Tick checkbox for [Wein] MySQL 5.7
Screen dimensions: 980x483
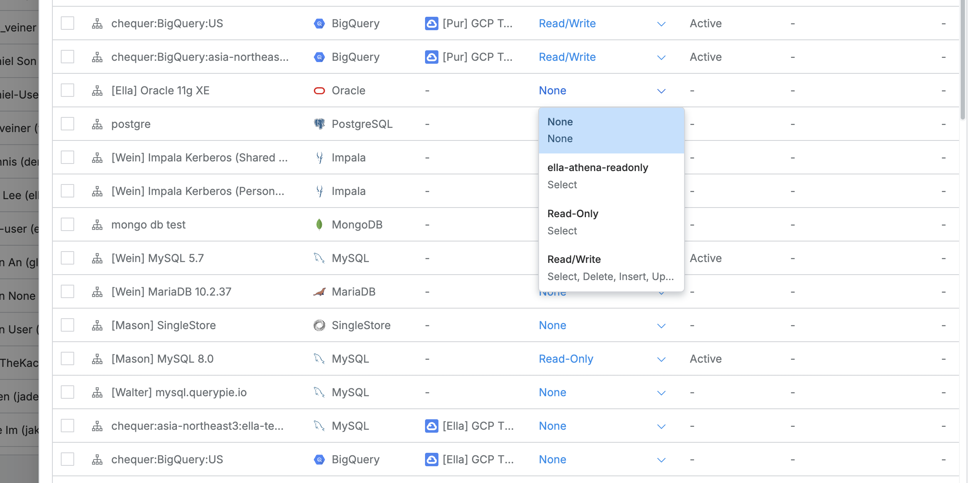tap(67, 258)
